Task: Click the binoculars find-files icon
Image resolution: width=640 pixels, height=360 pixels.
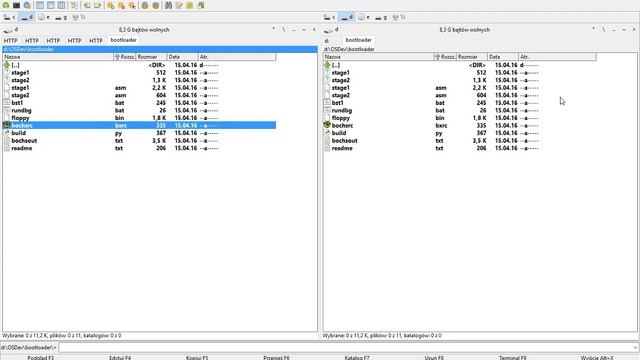Action: (x=168, y=5)
